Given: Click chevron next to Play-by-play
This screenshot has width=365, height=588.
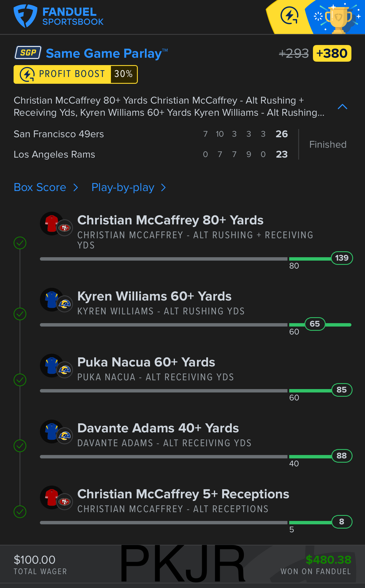Looking at the screenshot, I should pos(163,187).
